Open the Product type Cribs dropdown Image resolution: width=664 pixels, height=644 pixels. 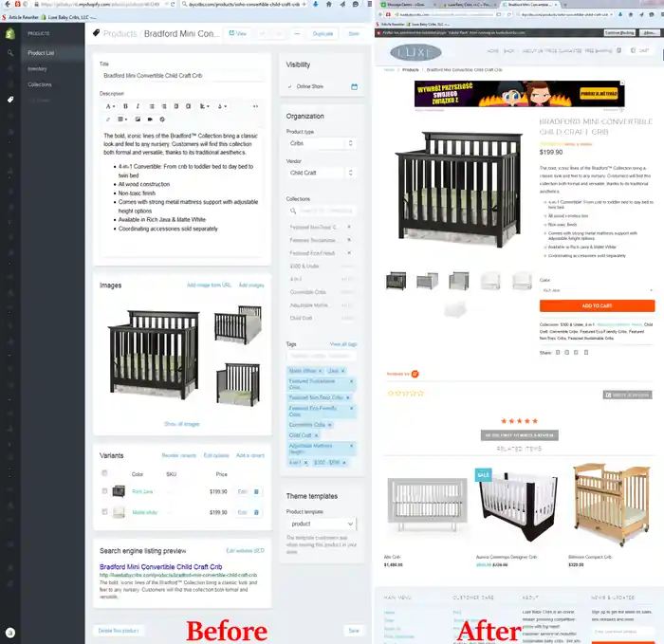click(322, 143)
